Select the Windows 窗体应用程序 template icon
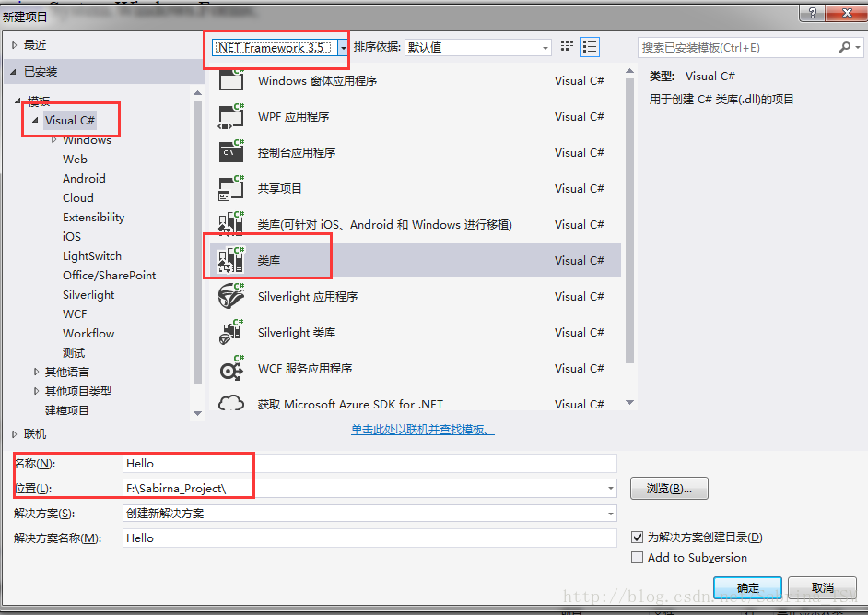This screenshot has height=615, width=868. (231, 80)
